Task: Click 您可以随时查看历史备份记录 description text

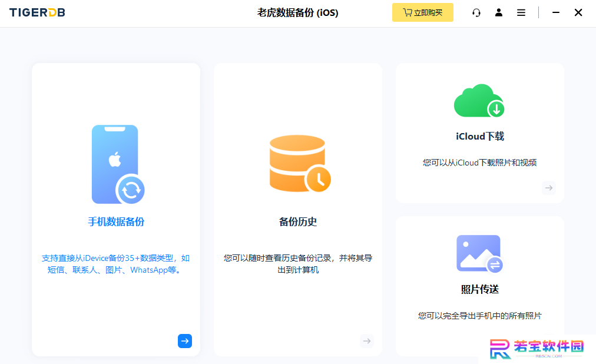Action: [297, 264]
